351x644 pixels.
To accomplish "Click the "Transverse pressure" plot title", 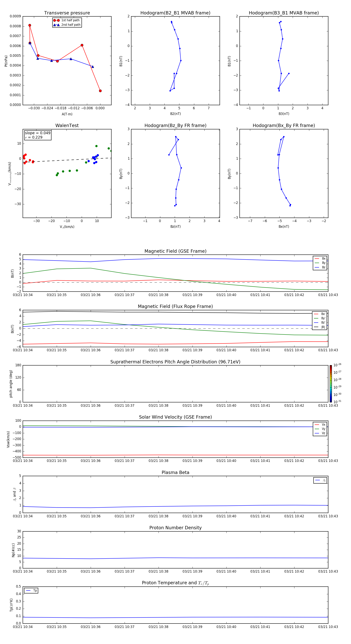I will point(67,13).
